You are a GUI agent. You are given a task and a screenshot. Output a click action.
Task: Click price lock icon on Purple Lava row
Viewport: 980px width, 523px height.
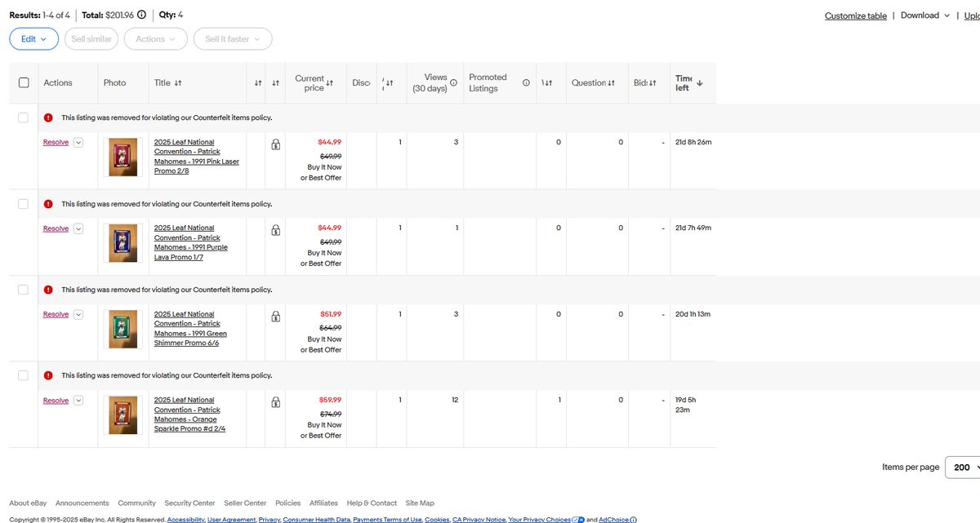276,230
